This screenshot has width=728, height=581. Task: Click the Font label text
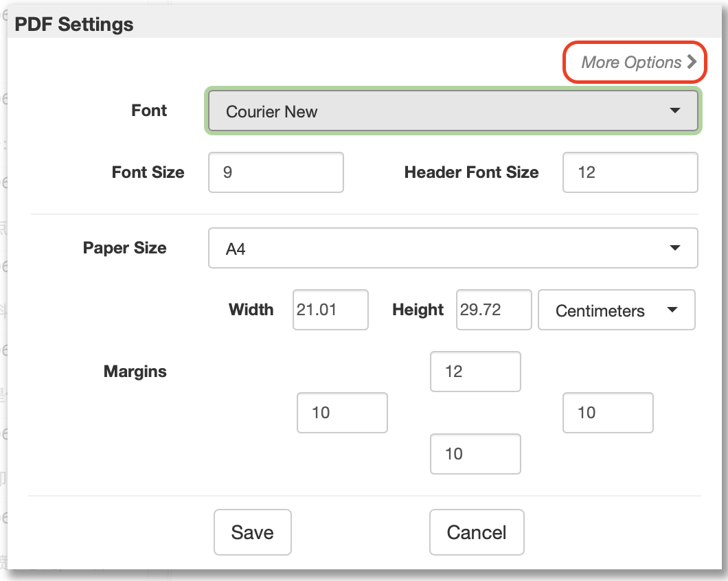tap(149, 111)
